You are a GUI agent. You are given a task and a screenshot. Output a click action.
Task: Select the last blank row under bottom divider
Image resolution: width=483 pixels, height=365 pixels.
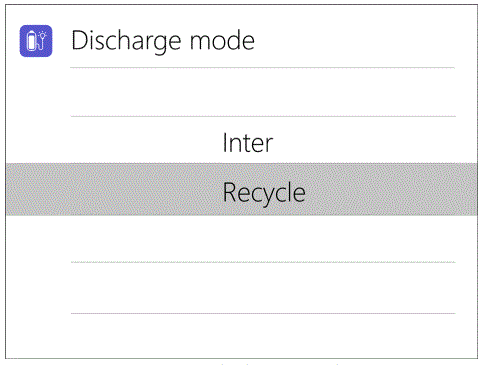coord(263,336)
